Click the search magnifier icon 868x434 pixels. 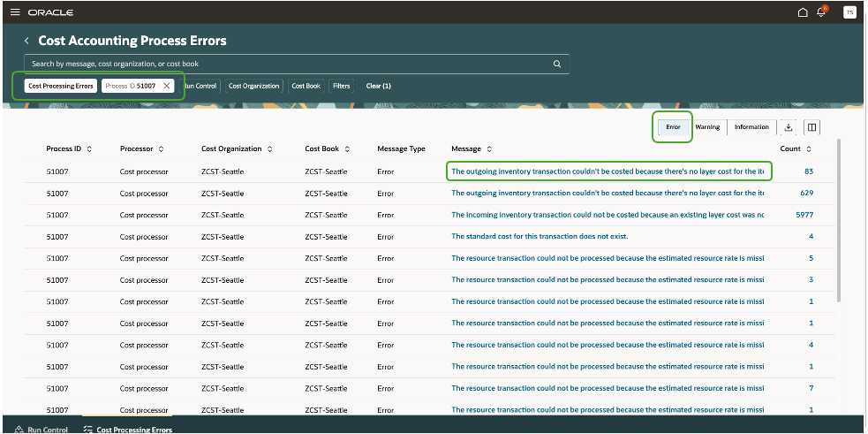point(557,64)
